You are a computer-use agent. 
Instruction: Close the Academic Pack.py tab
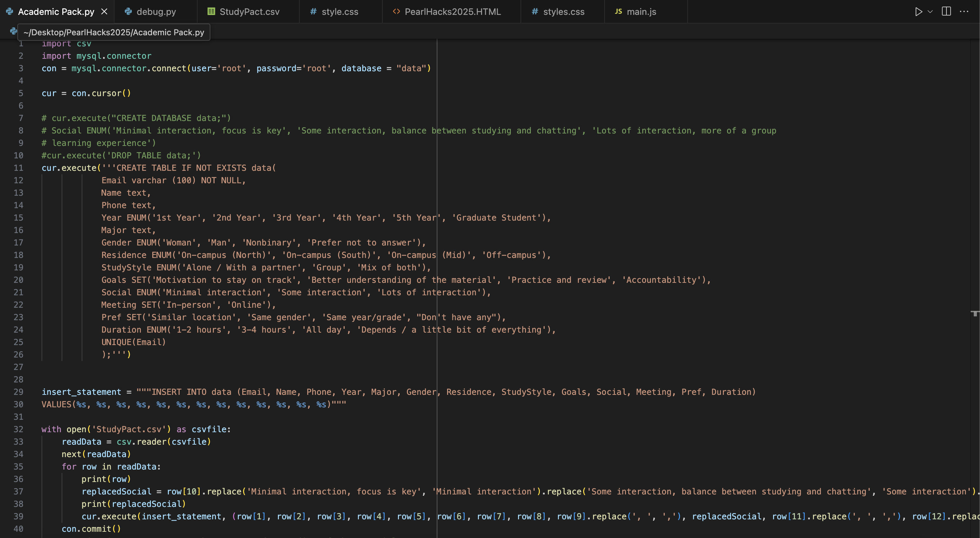[x=104, y=12]
